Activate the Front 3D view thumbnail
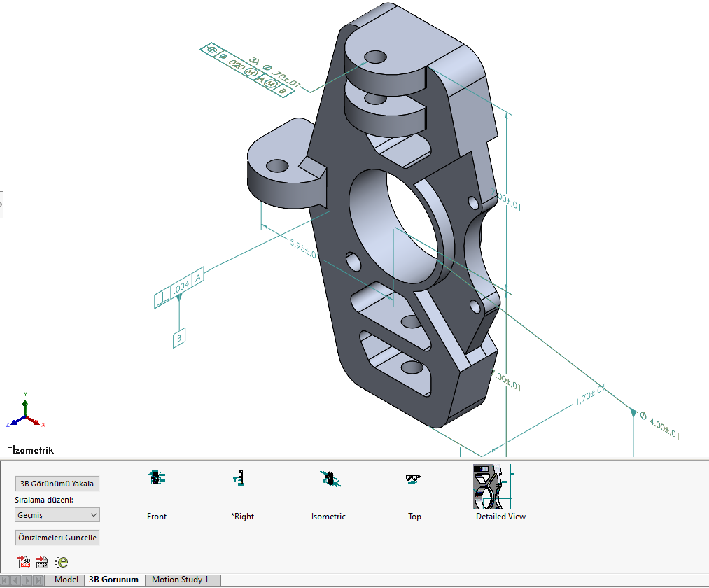 (157, 479)
